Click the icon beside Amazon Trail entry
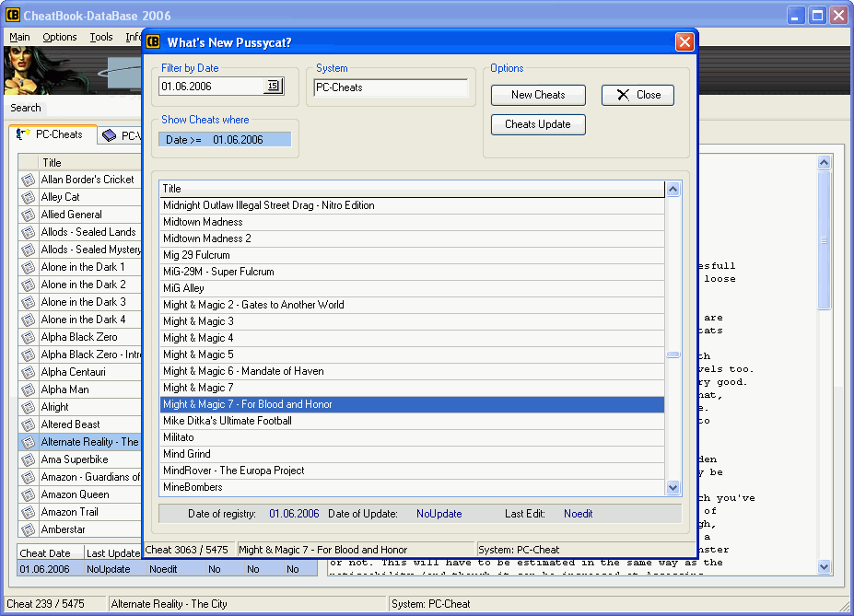This screenshot has width=854, height=616. pyautogui.click(x=28, y=512)
